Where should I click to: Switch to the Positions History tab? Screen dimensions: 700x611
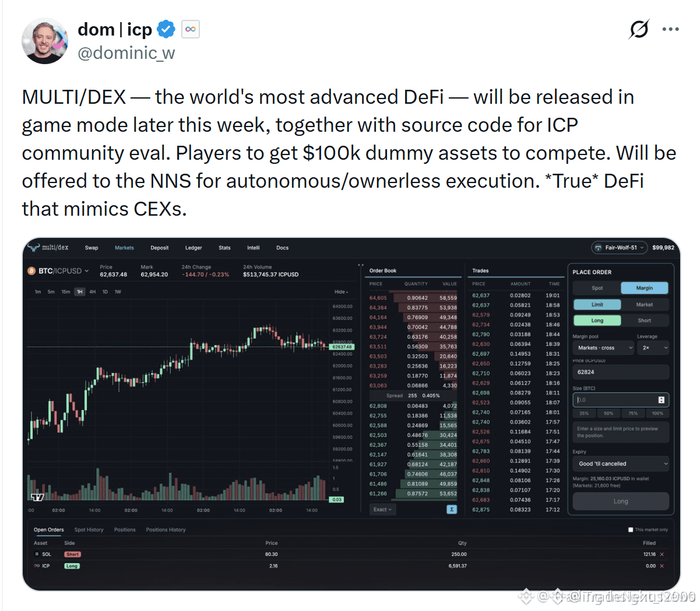(x=166, y=530)
